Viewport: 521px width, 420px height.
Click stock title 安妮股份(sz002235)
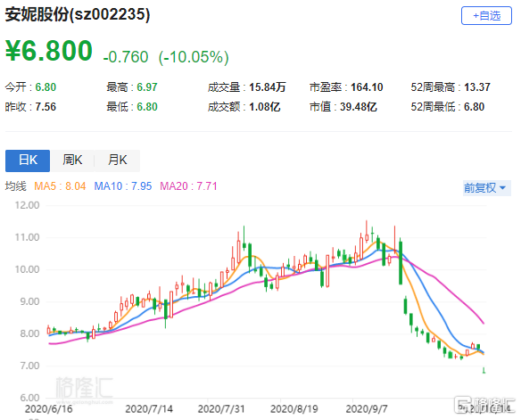click(78, 14)
